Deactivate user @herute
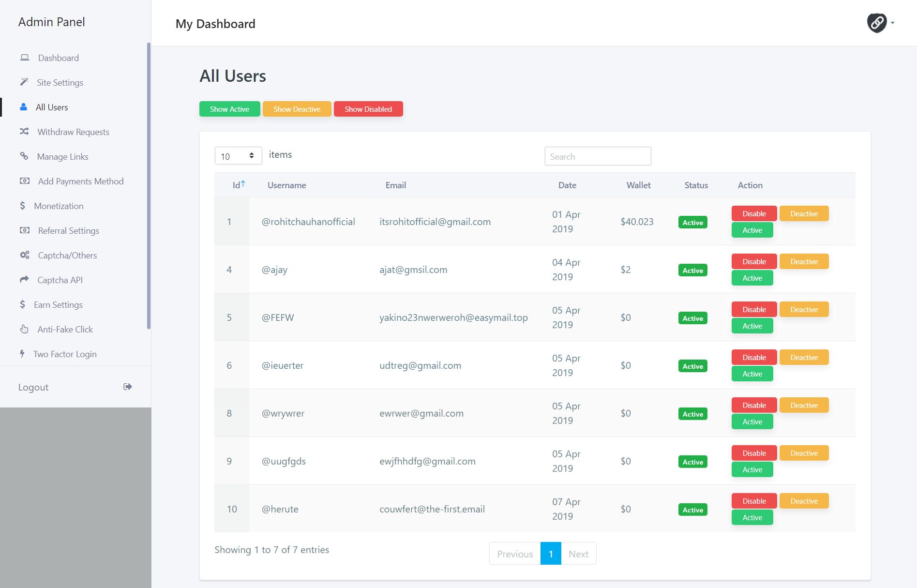The width and height of the screenshot is (917, 588). (804, 501)
